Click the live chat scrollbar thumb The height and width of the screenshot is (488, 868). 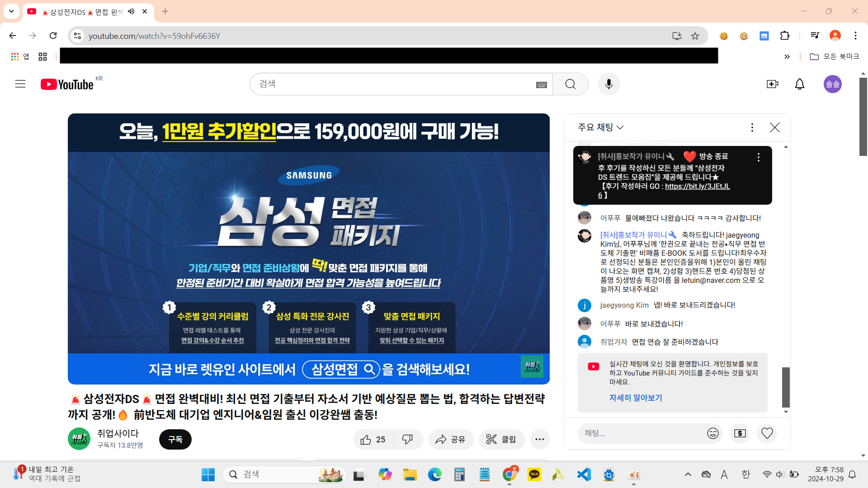coord(786,387)
